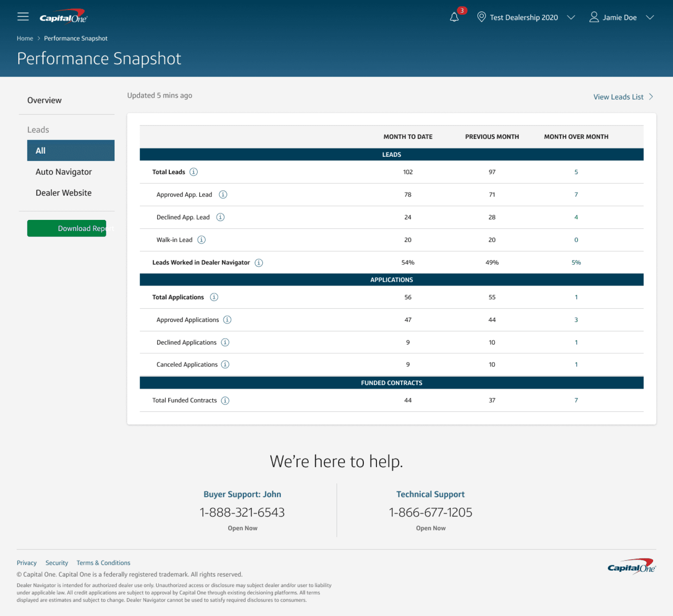Click Total Funded Contracts month-to-date value 44
Viewport: 673px width, 616px height.
pyautogui.click(x=408, y=400)
